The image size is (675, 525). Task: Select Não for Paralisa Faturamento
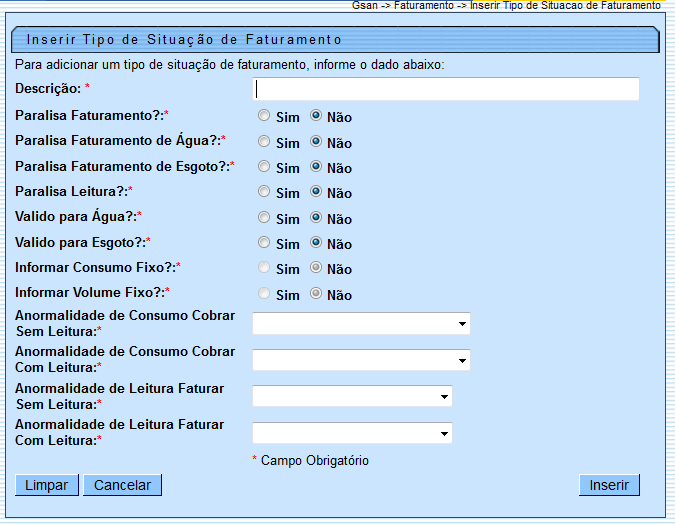[316, 116]
